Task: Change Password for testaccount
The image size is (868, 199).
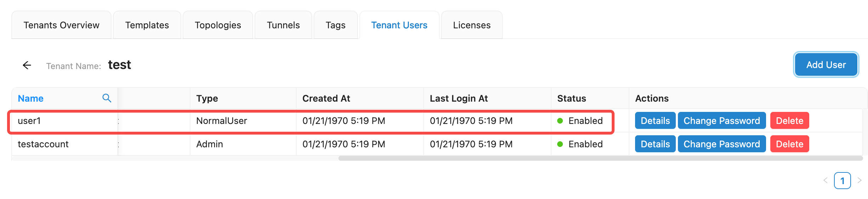Action: pyautogui.click(x=721, y=144)
